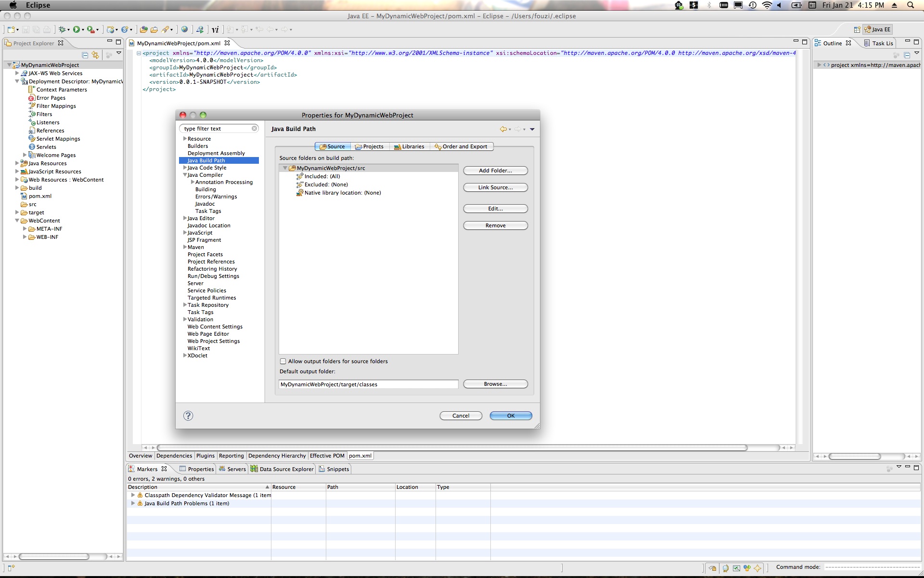The height and width of the screenshot is (578, 924).
Task: Collapse the WebContent folder in Project Explorer
Action: click(17, 221)
